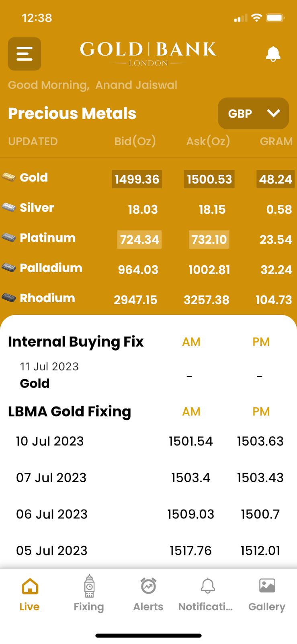Image resolution: width=297 pixels, height=644 pixels.
Task: Switch to the Fixing tab
Action: pos(89,593)
